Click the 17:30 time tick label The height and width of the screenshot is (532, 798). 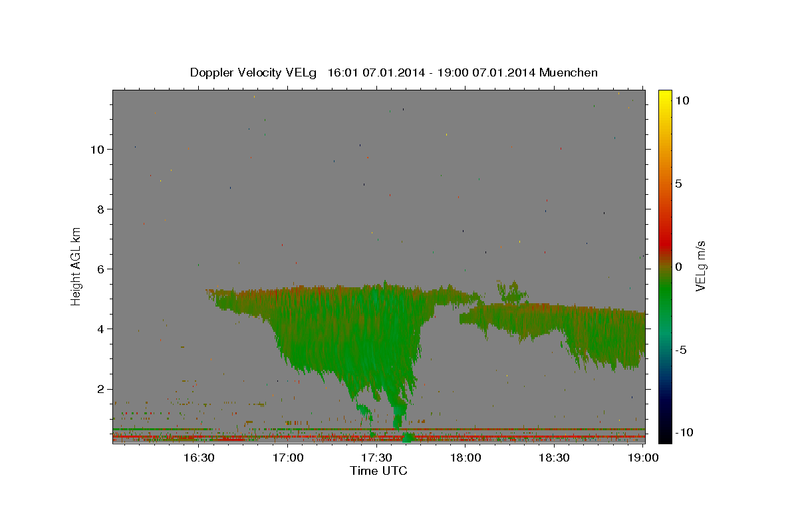click(376, 458)
